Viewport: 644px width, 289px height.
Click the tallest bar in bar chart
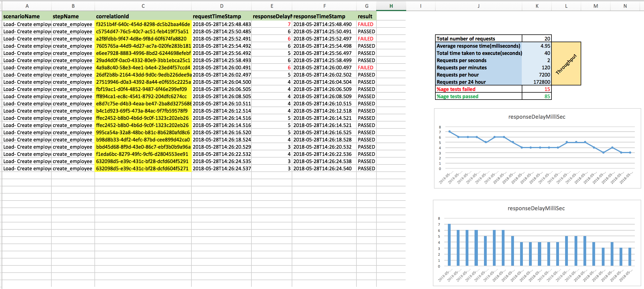[x=449, y=245]
